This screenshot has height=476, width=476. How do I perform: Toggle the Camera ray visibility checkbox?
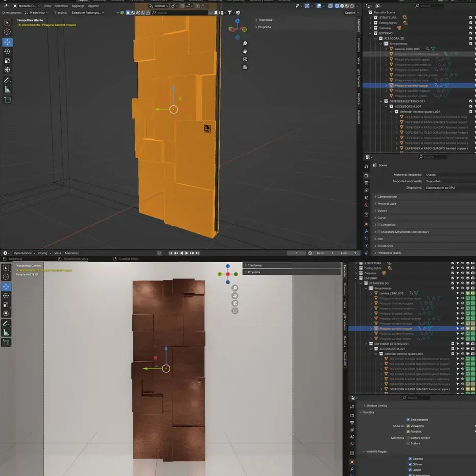tap(410, 459)
